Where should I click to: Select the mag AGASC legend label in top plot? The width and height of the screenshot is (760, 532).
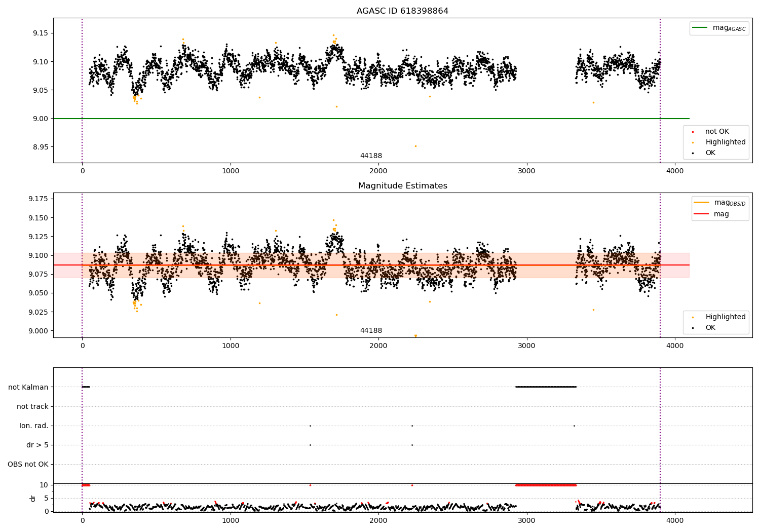(x=729, y=28)
